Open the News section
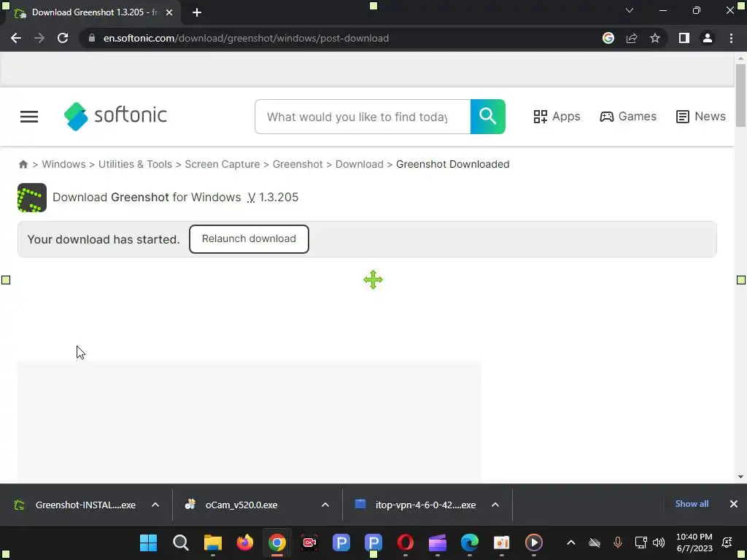The image size is (747, 560). coord(701,117)
